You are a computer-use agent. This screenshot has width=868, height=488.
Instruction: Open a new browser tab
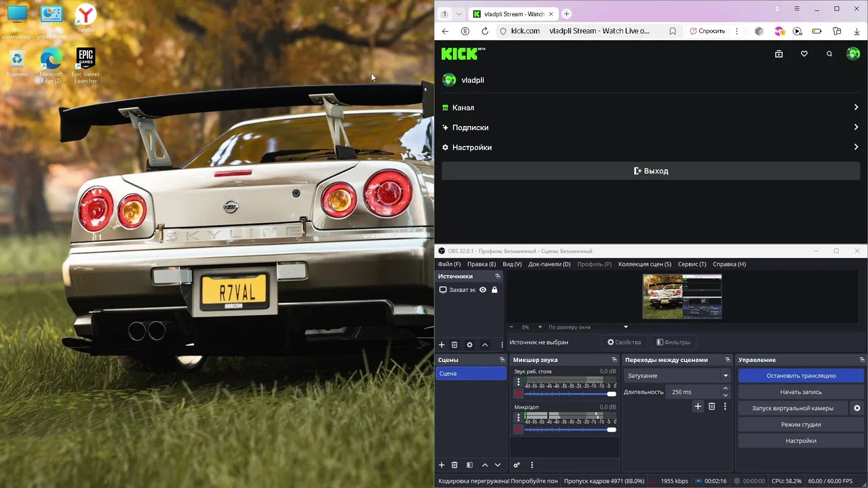click(567, 14)
